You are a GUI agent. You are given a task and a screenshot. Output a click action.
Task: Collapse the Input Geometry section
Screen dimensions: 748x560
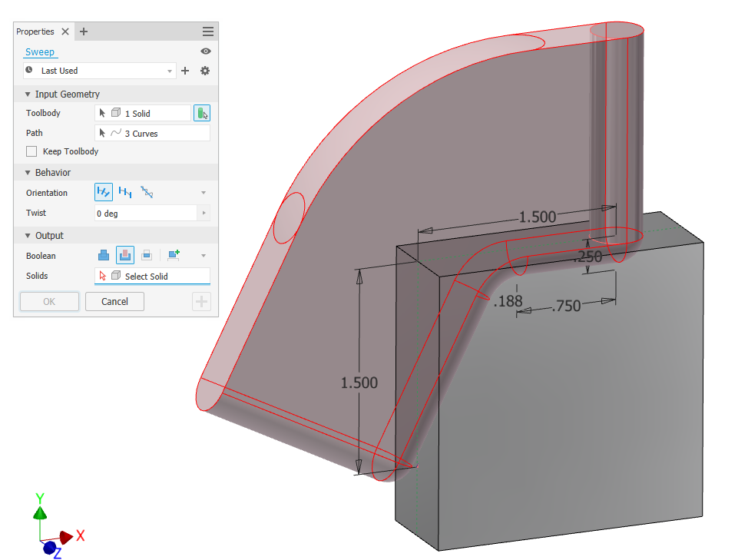point(28,94)
